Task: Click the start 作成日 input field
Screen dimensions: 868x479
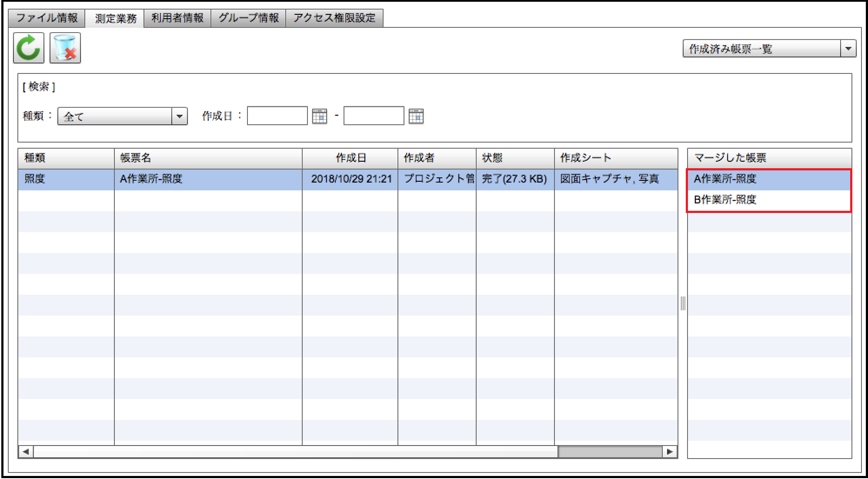Action: tap(277, 116)
